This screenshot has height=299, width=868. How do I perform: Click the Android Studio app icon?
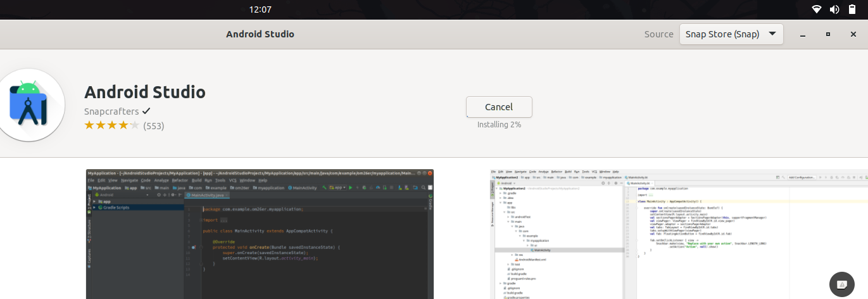click(x=29, y=105)
